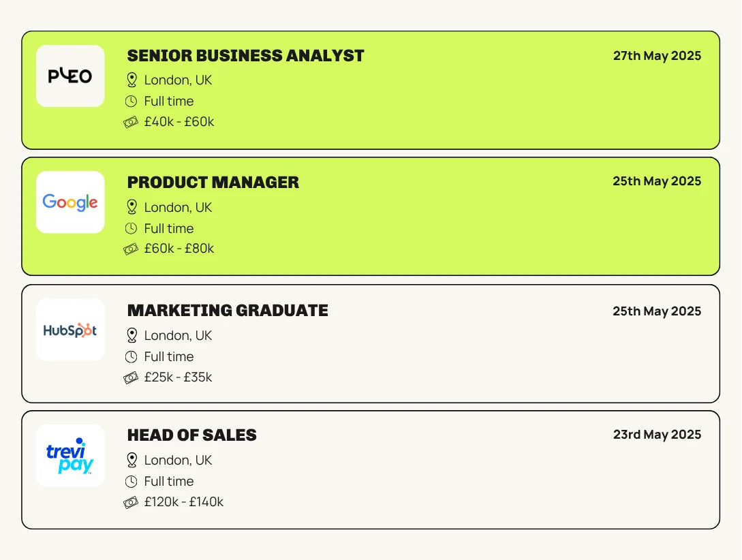The height and width of the screenshot is (560, 742).
Task: Click location pin icon for Senior Business Analyst
Action: click(x=132, y=80)
